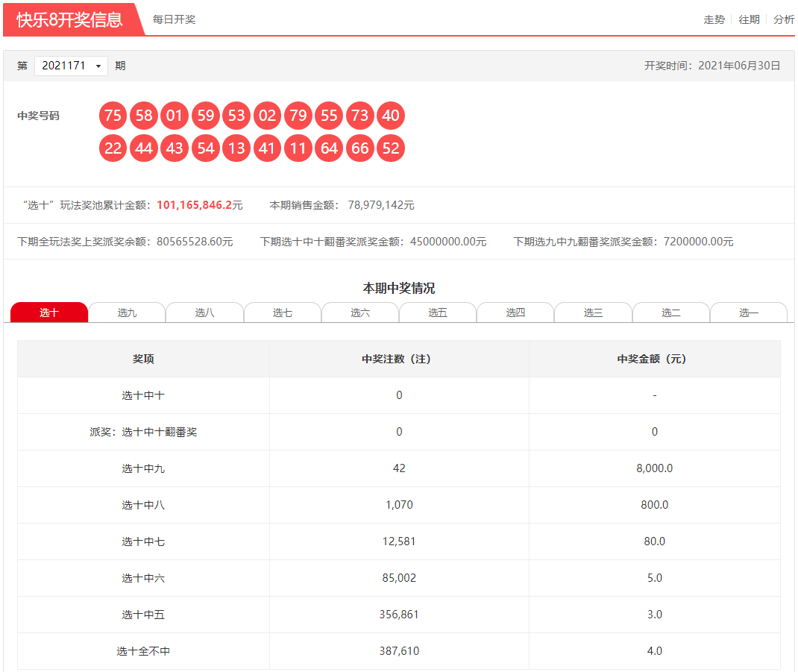Select the 选六 tab
The height and width of the screenshot is (672, 798).
[360, 313]
